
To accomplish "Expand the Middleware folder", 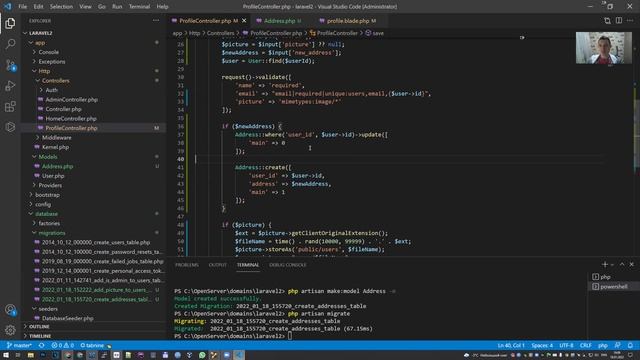I will click(56, 138).
